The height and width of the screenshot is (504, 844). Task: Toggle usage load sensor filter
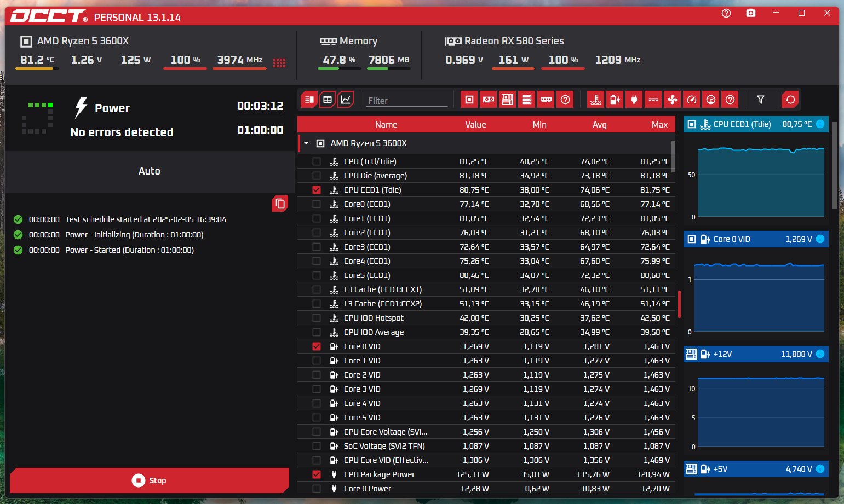click(711, 100)
